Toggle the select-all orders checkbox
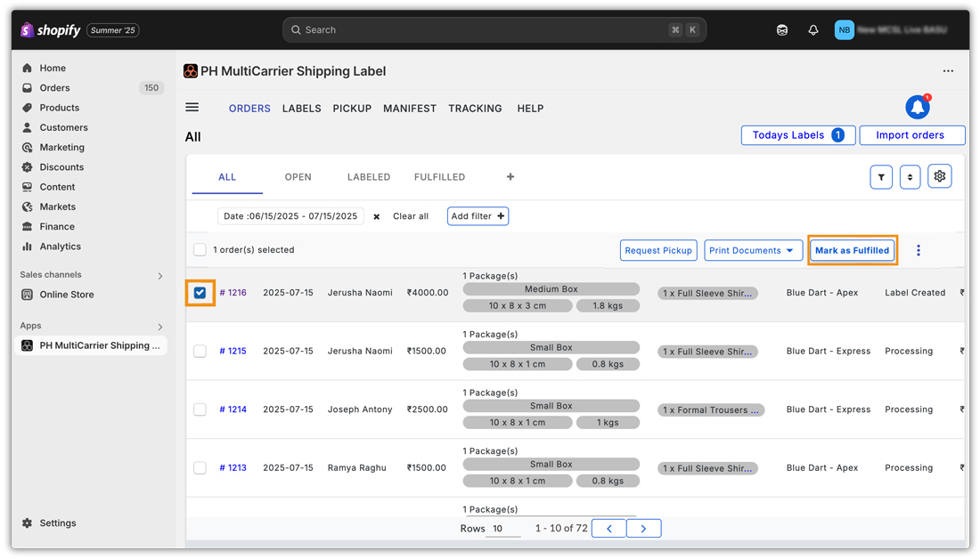Image resolution: width=980 pixels, height=559 pixels. pos(200,250)
